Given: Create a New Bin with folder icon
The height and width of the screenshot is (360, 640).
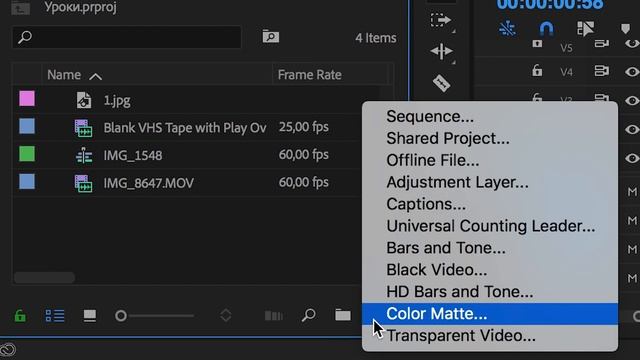Looking at the screenshot, I should (343, 315).
